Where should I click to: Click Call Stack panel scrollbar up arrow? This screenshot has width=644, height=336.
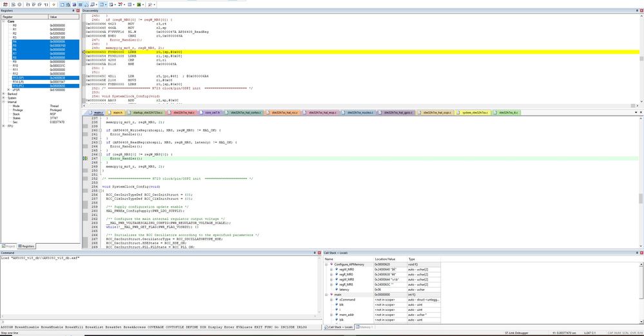(x=641, y=264)
